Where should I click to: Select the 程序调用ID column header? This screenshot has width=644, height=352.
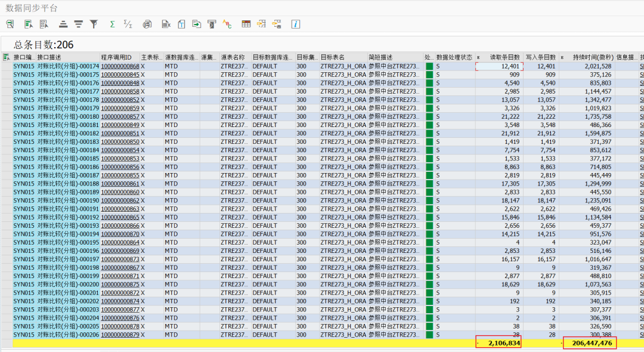(120, 57)
